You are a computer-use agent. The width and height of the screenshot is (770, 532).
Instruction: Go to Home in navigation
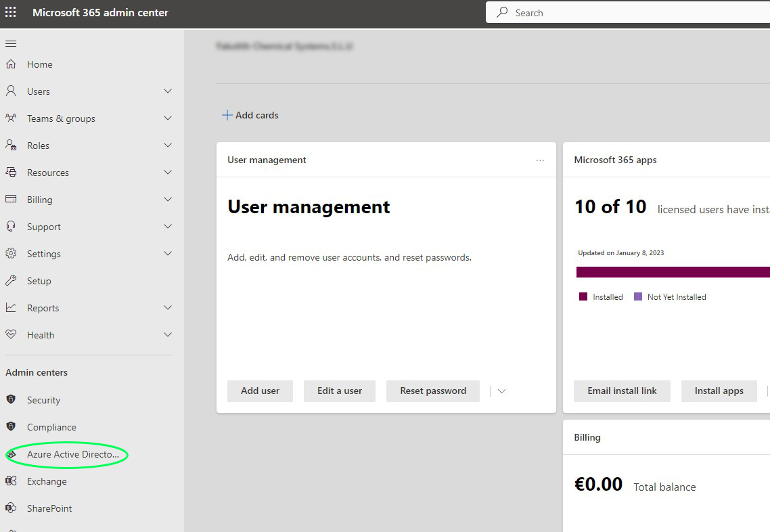point(40,64)
